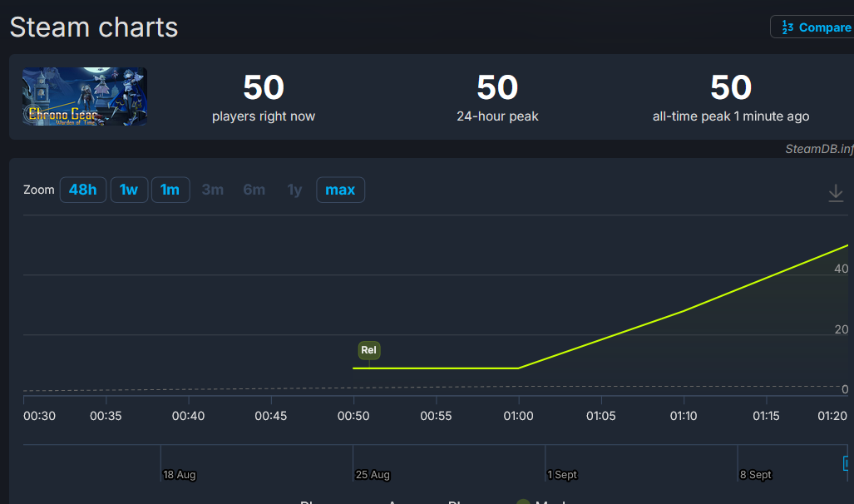Click the 50 players right now stat
The width and height of the screenshot is (854, 504).
tap(264, 97)
